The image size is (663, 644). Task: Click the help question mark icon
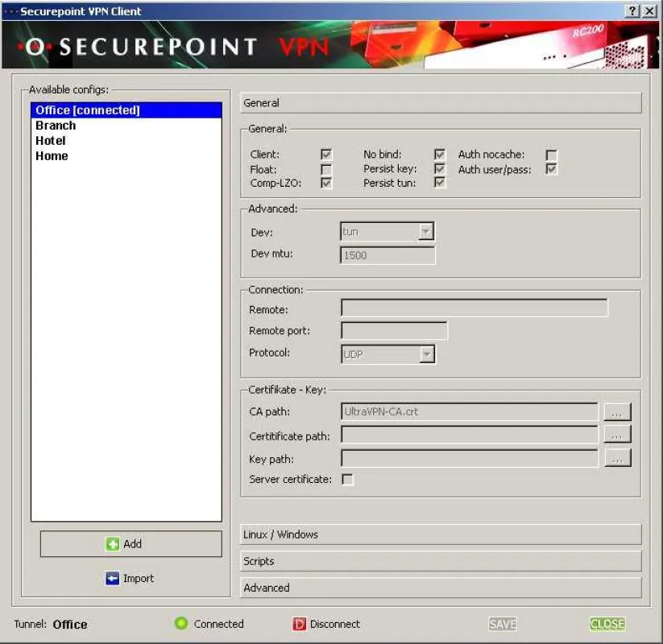[632, 11]
